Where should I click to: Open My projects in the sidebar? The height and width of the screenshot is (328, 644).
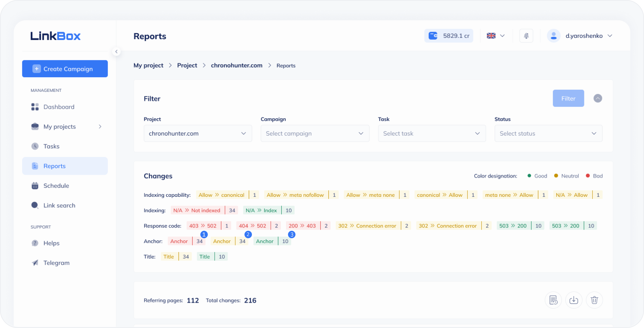click(x=60, y=126)
